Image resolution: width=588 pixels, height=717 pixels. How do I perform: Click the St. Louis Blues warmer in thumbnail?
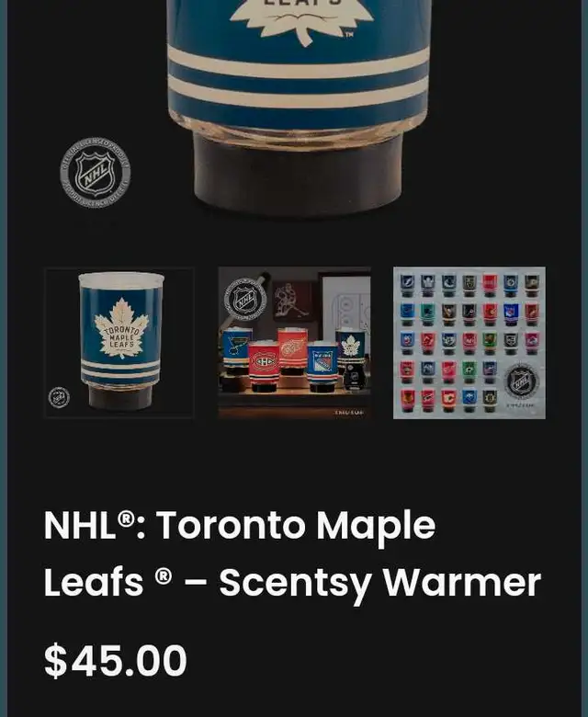point(237,351)
